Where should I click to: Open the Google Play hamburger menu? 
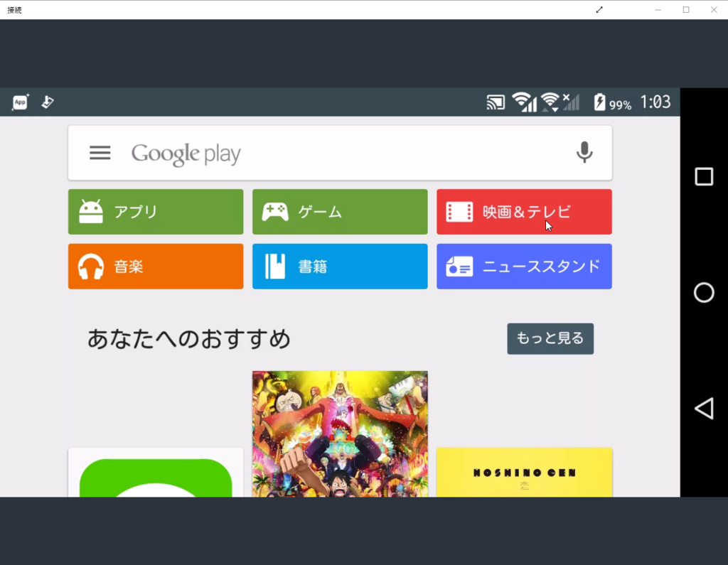pyautogui.click(x=100, y=153)
